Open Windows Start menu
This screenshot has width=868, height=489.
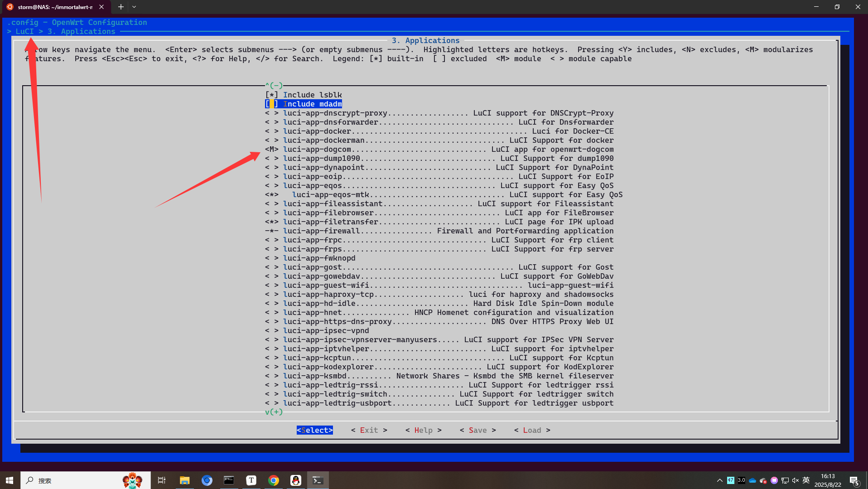[x=10, y=480]
